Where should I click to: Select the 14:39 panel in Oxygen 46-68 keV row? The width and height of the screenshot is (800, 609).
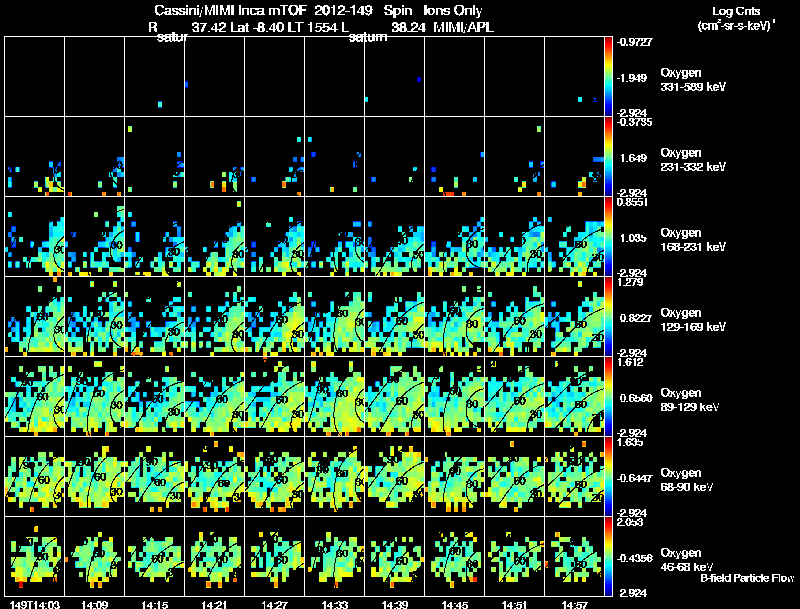(394, 556)
